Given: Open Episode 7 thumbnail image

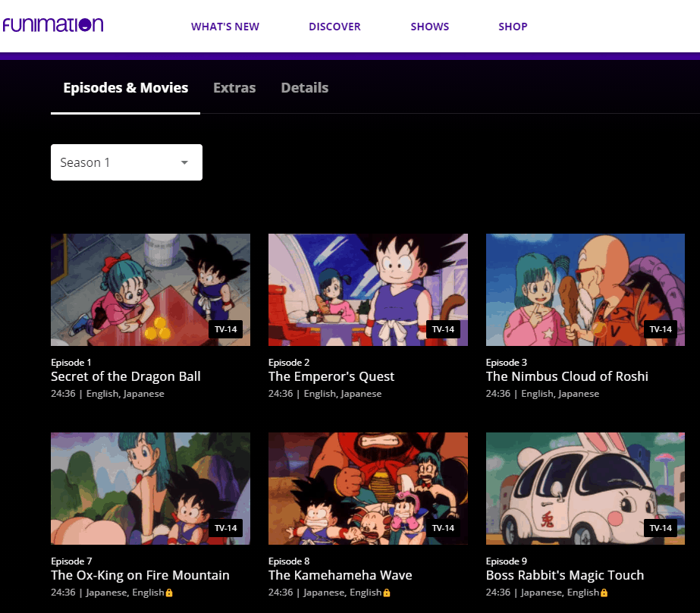Looking at the screenshot, I should (x=150, y=489).
